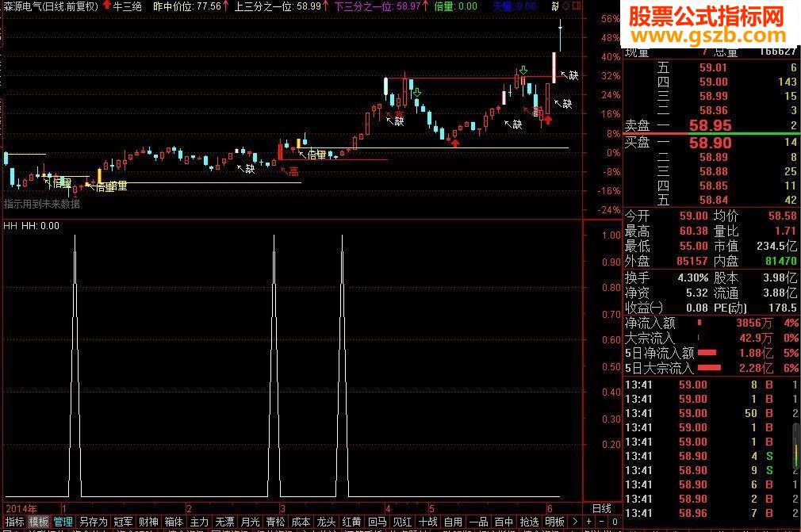
Task: Select the 十战 template
Action: tap(427, 522)
